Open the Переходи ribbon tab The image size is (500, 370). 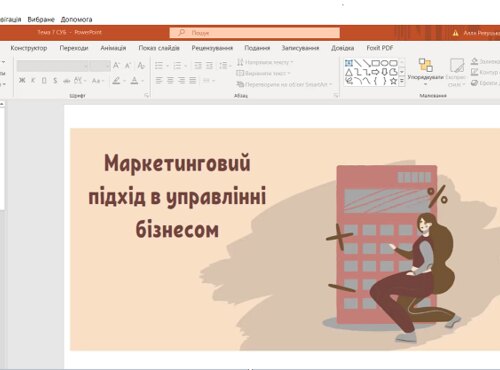pyautogui.click(x=74, y=48)
